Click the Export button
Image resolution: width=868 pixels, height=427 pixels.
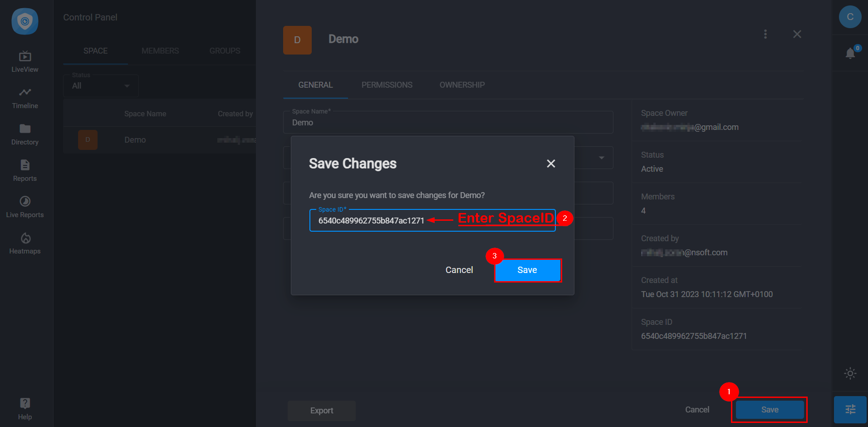click(321, 410)
